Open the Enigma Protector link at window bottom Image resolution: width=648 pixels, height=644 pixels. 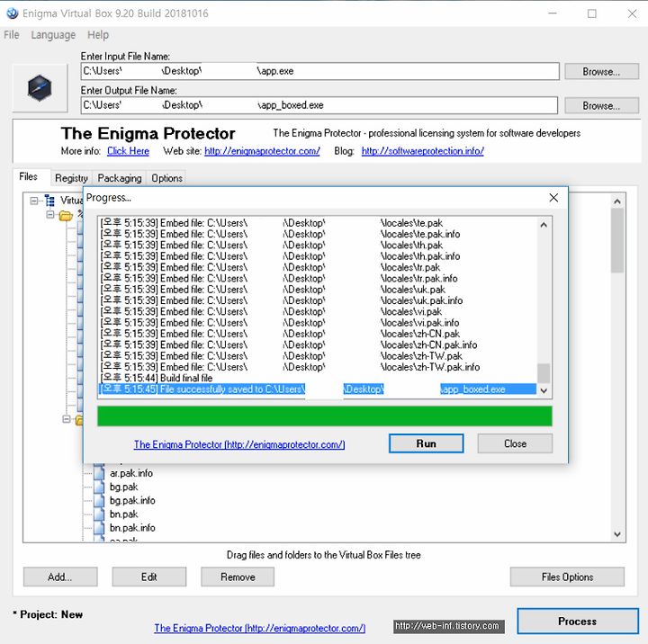pos(260,629)
